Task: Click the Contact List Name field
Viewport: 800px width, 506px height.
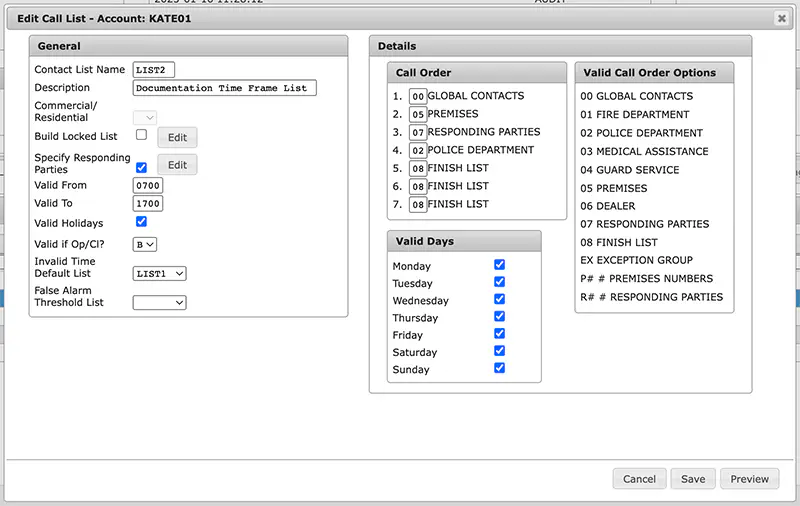Action: point(154,70)
